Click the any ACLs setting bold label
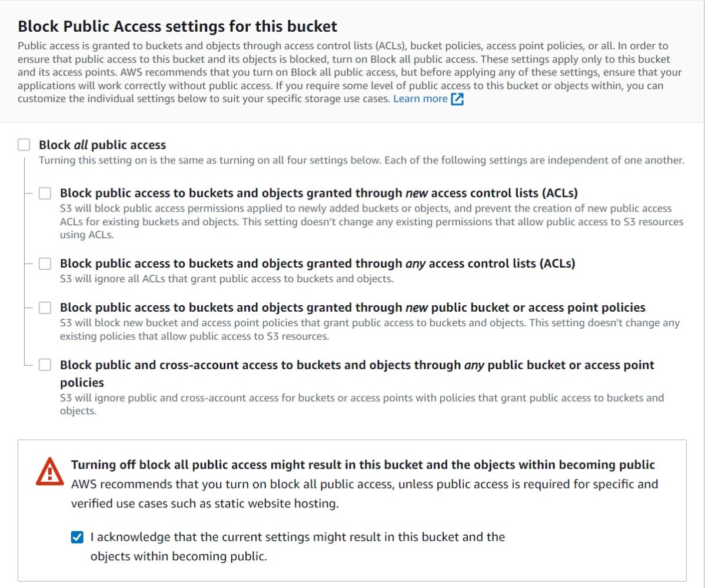Image resolution: width=705 pixels, height=588 pixels. 318,263
